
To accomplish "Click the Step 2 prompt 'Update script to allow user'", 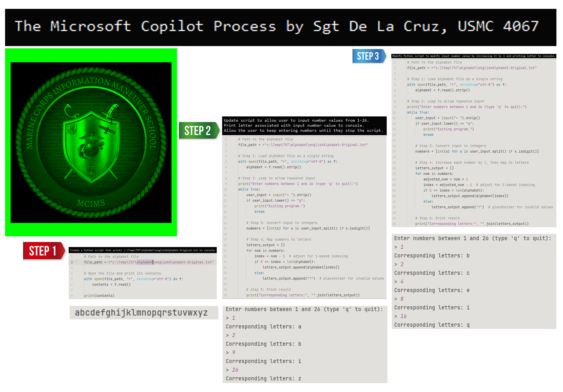I will click(x=304, y=126).
